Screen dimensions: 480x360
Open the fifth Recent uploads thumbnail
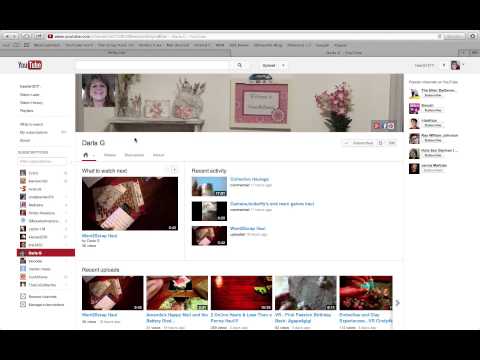coord(366,293)
